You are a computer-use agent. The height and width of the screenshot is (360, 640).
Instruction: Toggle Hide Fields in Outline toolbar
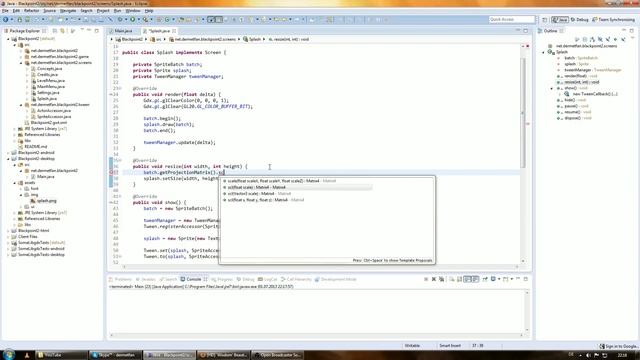600,39
